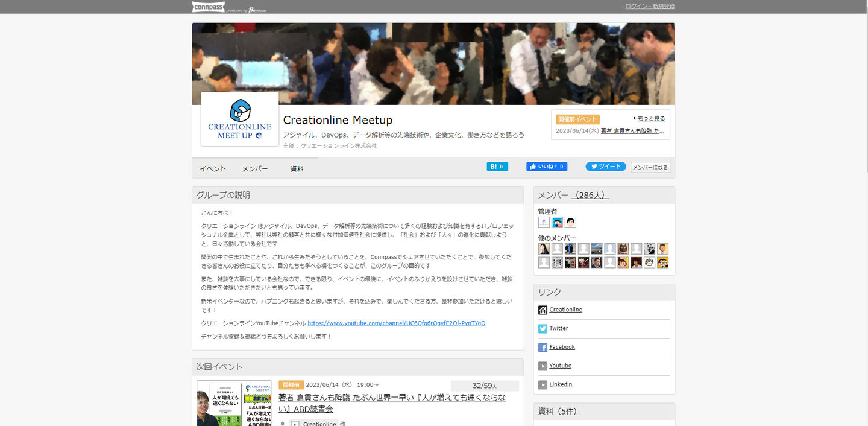Click the 開催前イベント orange label
This screenshot has width=868, height=426.
click(x=577, y=119)
